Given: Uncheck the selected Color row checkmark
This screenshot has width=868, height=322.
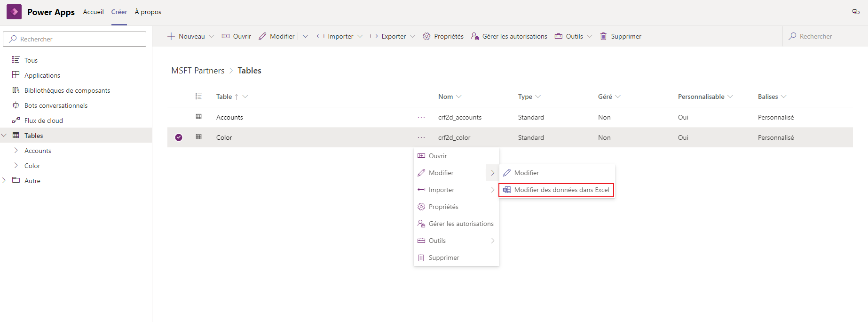Looking at the screenshot, I should click(179, 137).
